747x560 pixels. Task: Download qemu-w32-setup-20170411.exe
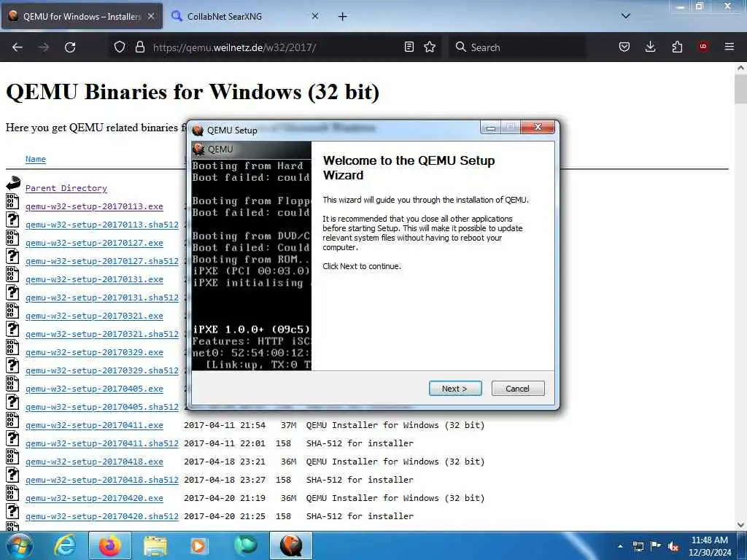pos(94,425)
